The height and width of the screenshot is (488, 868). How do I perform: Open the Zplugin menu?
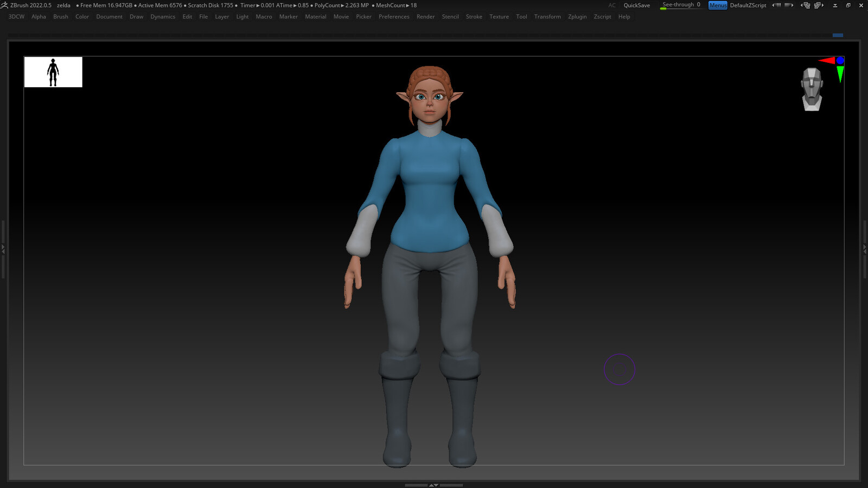pyautogui.click(x=577, y=17)
